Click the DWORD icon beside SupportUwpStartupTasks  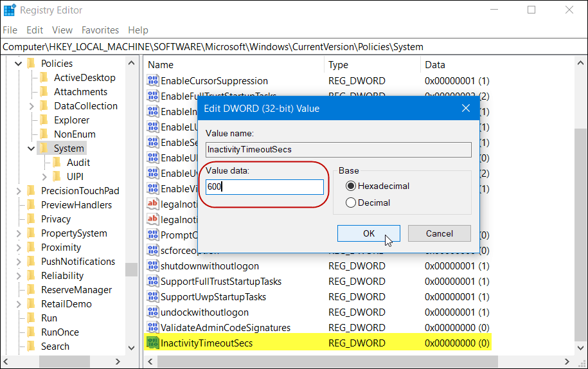click(153, 296)
